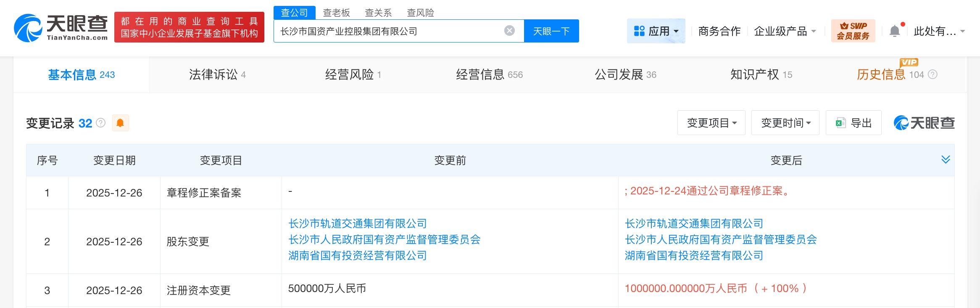980x308 pixels.
Task: Click the orange change-record alert bell
Action: pyautogui.click(x=120, y=123)
